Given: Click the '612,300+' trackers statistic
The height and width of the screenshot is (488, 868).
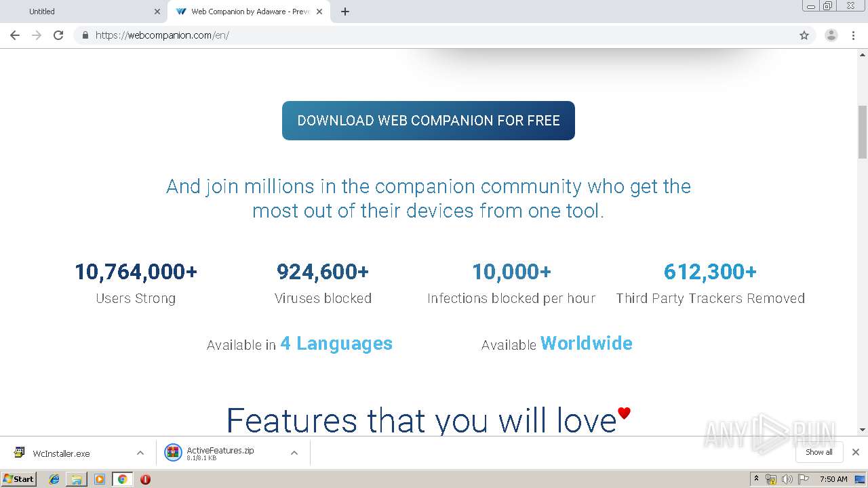Looking at the screenshot, I should [710, 272].
